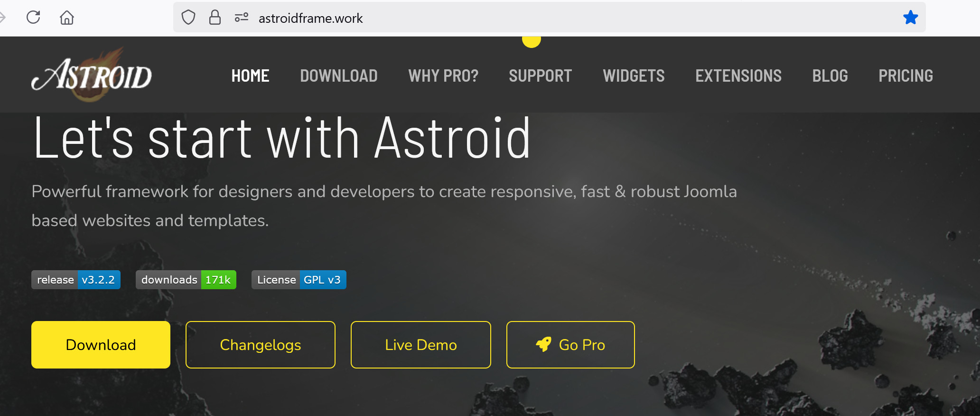Screen dimensions: 980x416
Task: Open the Changelogs button
Action: 261,345
